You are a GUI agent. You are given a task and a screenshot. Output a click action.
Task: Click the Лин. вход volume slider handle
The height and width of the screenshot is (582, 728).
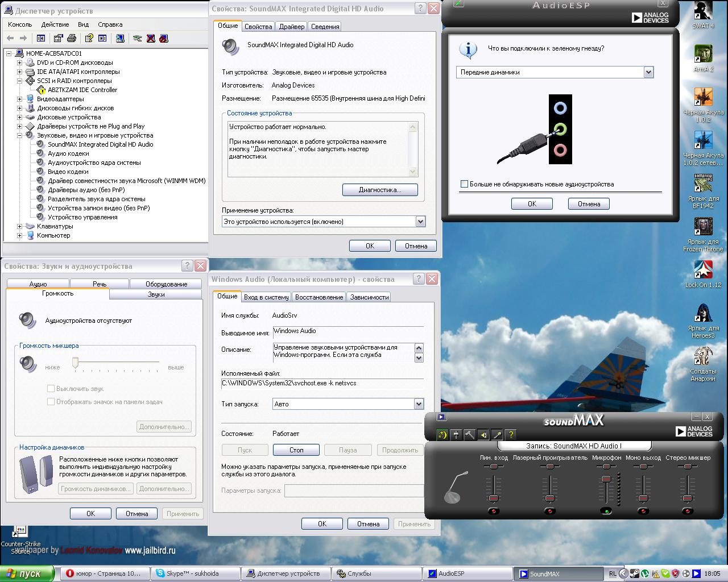(493, 498)
